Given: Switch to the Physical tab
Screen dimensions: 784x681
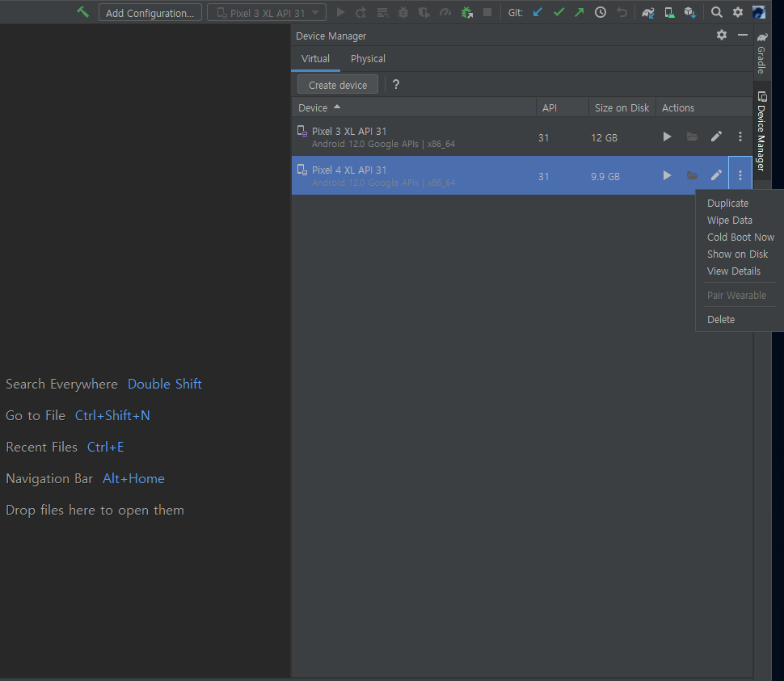Looking at the screenshot, I should click(368, 58).
